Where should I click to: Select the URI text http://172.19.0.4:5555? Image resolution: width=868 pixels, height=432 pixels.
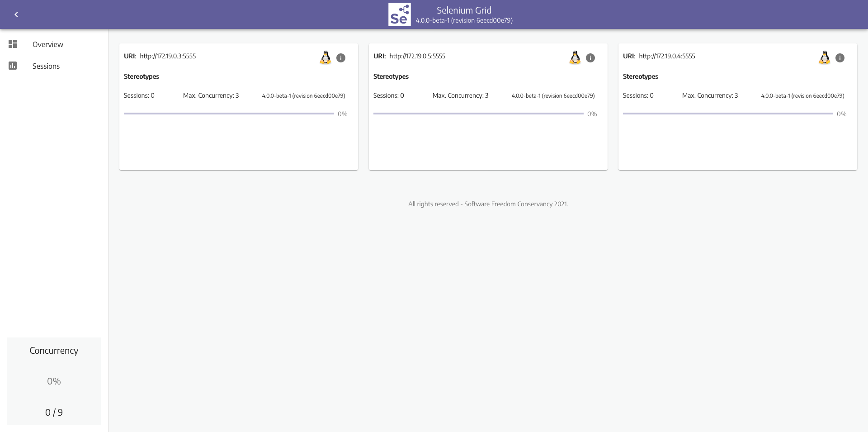pos(667,56)
